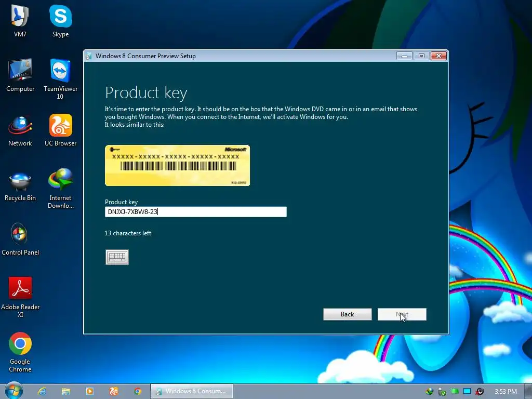Open the Windows Start menu
This screenshot has height=399, width=532.
tap(14, 391)
